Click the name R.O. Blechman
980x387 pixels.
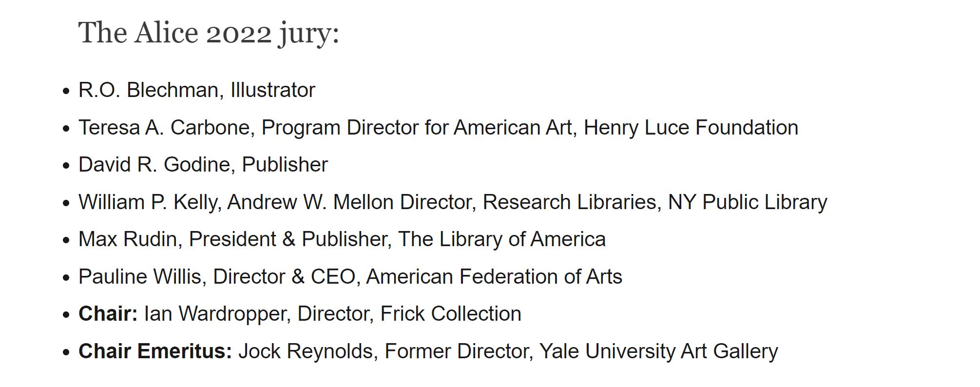pyautogui.click(x=148, y=90)
